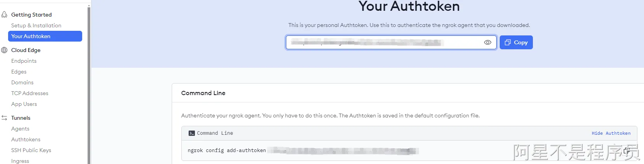Open TCP Addresses page
Viewport: 644px width, 164px height.
click(x=30, y=93)
